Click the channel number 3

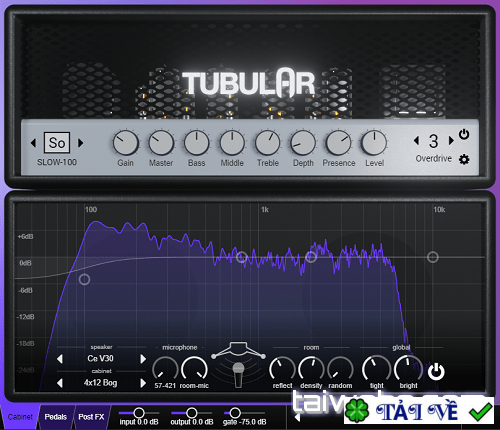(x=433, y=141)
